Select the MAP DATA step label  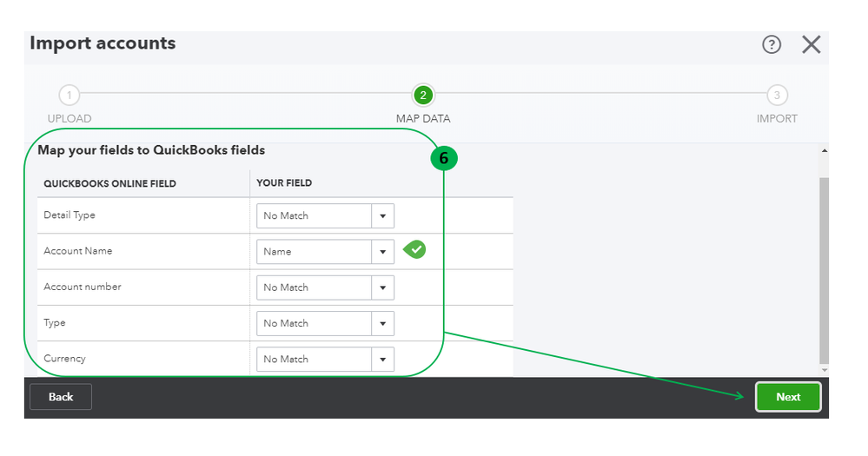[x=423, y=119]
